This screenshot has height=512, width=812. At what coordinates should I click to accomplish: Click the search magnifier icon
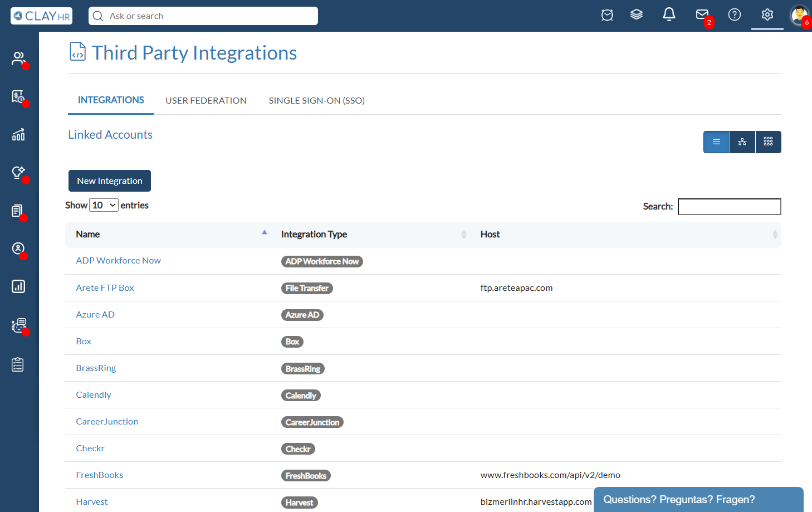pyautogui.click(x=98, y=16)
